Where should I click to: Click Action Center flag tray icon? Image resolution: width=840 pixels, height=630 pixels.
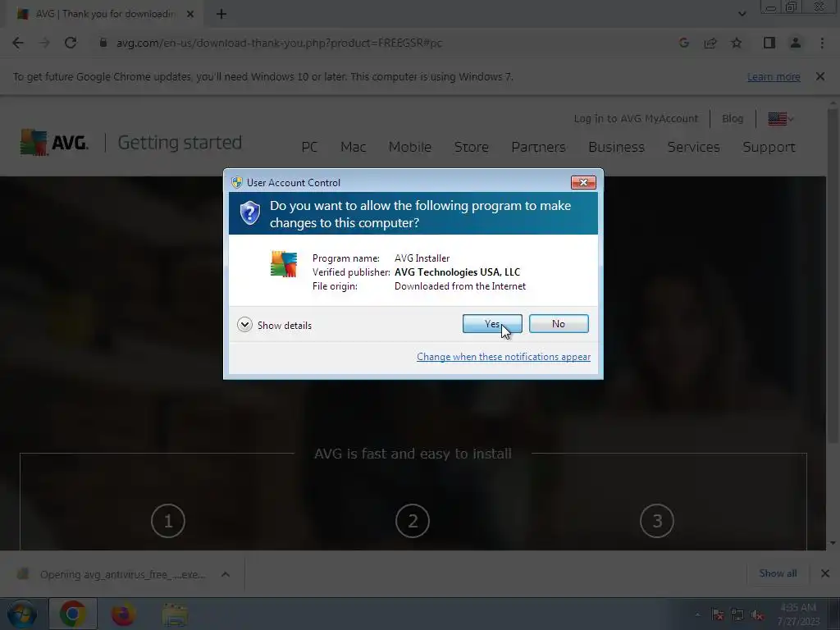(718, 614)
